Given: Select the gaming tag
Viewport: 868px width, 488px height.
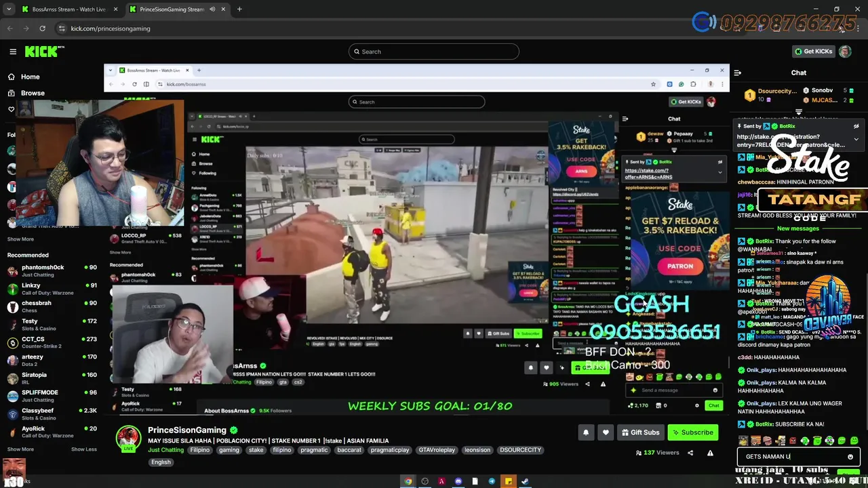Looking at the screenshot, I should pos(229,450).
